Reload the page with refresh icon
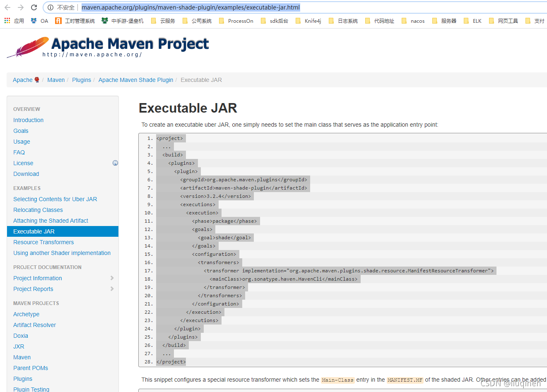 point(34,7)
